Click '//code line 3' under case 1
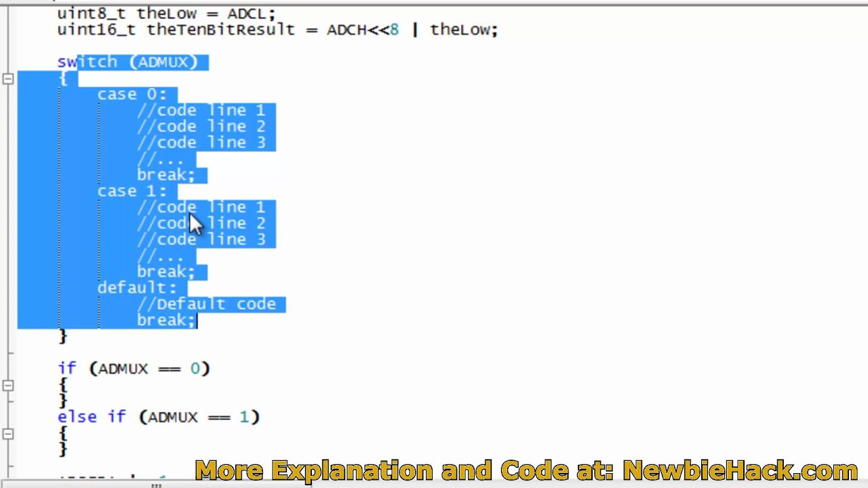 coord(201,240)
